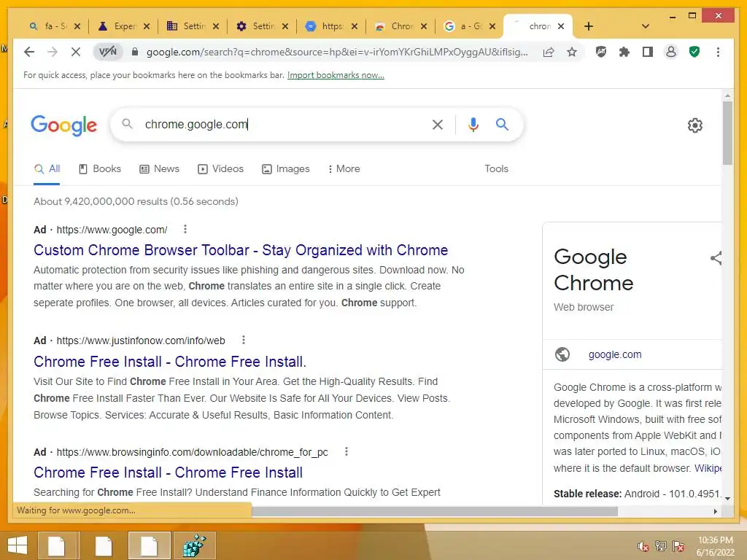Open 'Custom Chrome Browser Toolbar' ad result

coord(241,250)
